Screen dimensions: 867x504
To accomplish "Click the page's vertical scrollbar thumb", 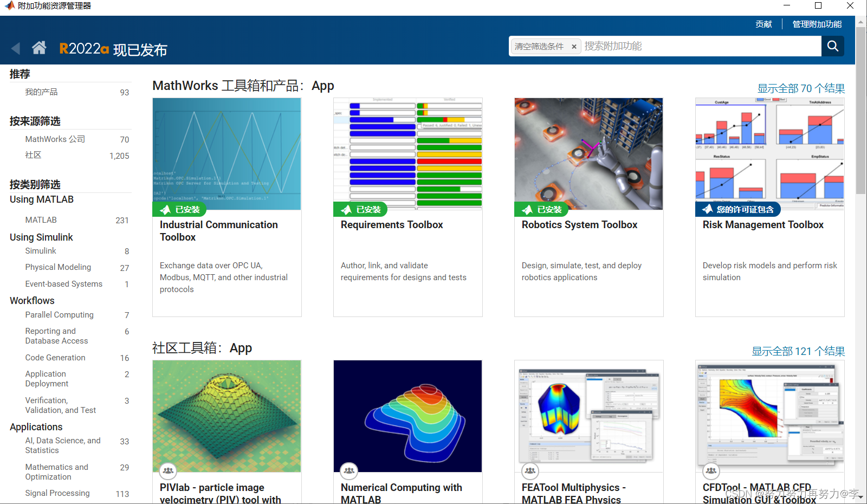I will click(860, 111).
